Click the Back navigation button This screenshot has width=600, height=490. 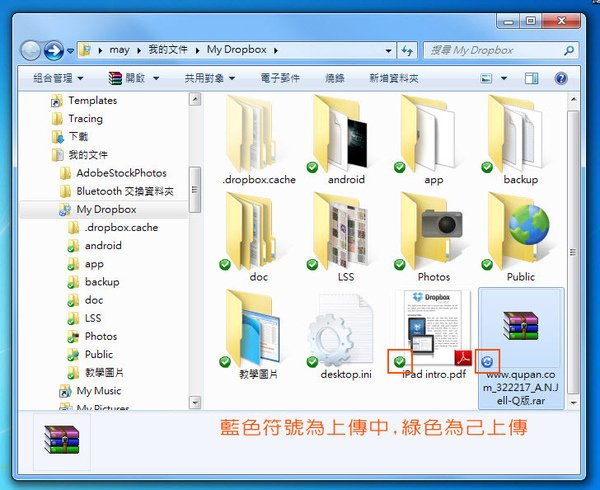tap(30, 50)
